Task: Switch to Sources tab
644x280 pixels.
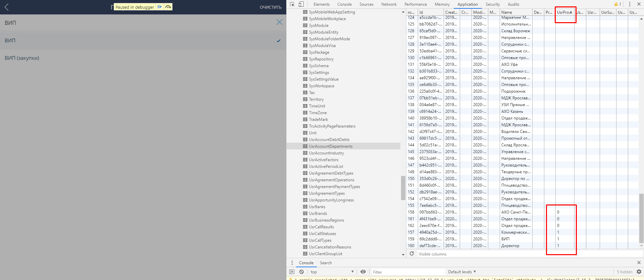Action: click(366, 4)
